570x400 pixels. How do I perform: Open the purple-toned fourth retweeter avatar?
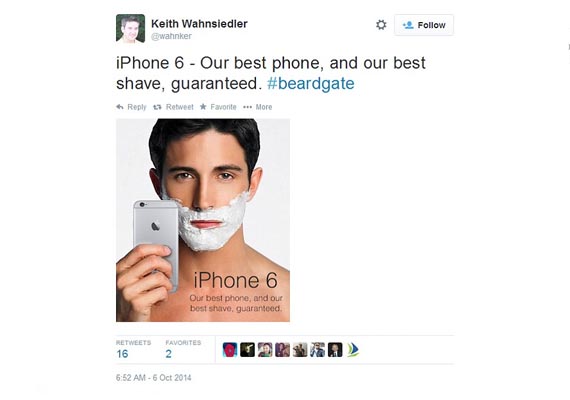coord(282,350)
